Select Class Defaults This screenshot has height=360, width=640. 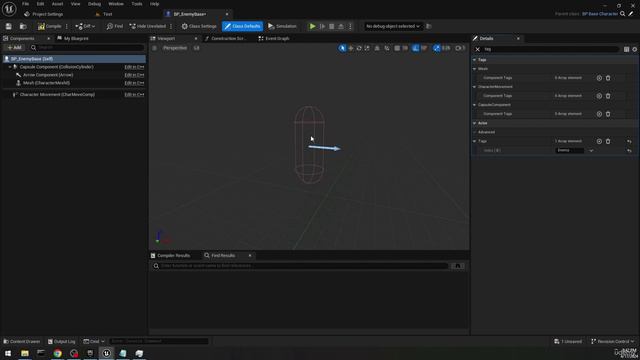(x=242, y=26)
